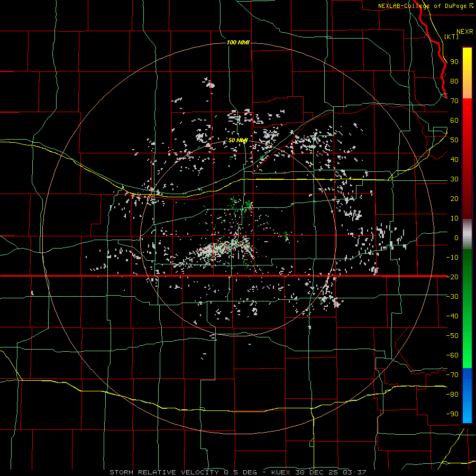Click the 70 value on velocity scale
The height and width of the screenshot is (476, 476).
454,101
